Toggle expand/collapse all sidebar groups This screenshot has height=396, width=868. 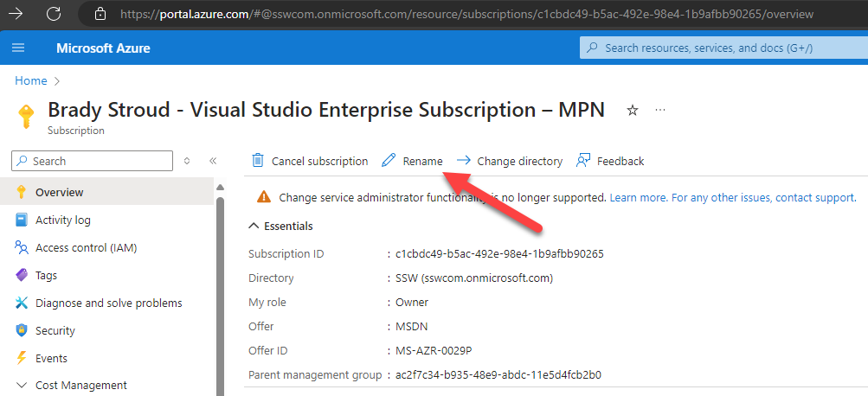(x=187, y=161)
